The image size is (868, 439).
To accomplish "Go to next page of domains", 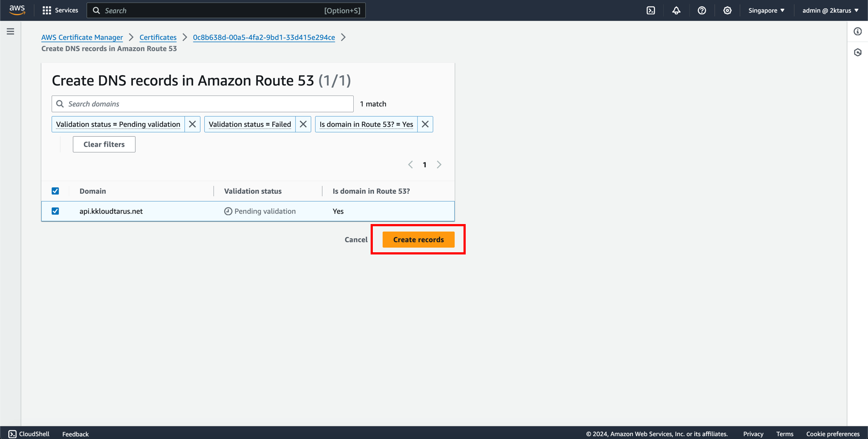I will pyautogui.click(x=439, y=165).
